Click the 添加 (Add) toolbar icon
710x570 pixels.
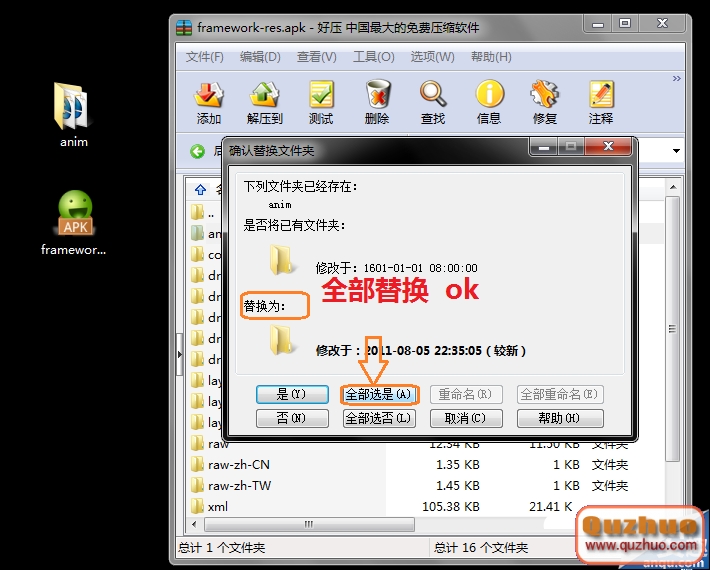pyautogui.click(x=209, y=94)
